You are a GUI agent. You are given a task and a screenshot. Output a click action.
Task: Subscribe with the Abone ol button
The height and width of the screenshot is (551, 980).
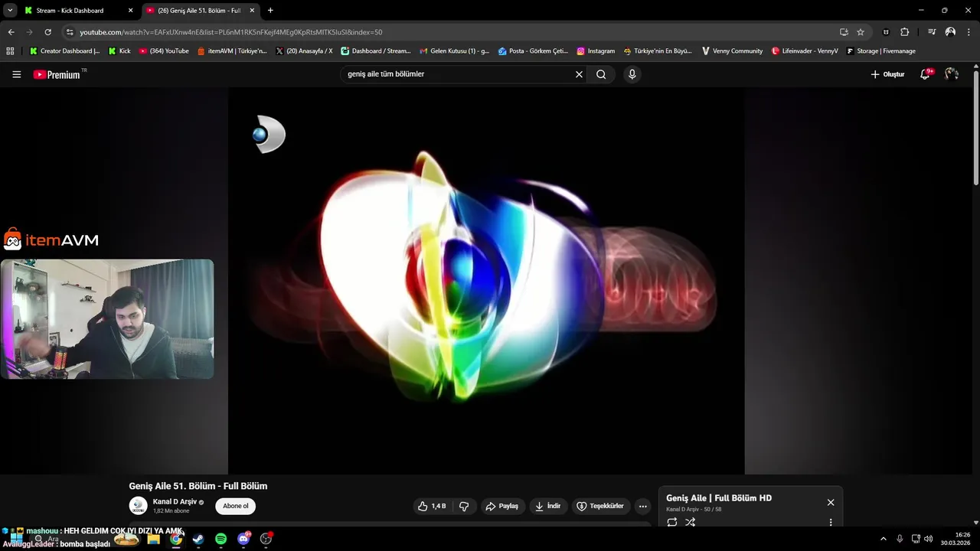[236, 506]
